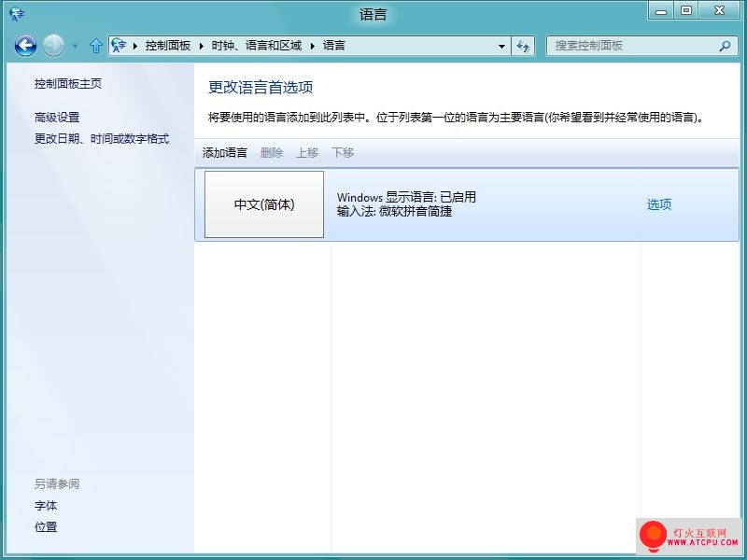This screenshot has width=747, height=560.
Task: Expand arrow before 控制面板 breadcrumb
Action: pyautogui.click(x=135, y=46)
